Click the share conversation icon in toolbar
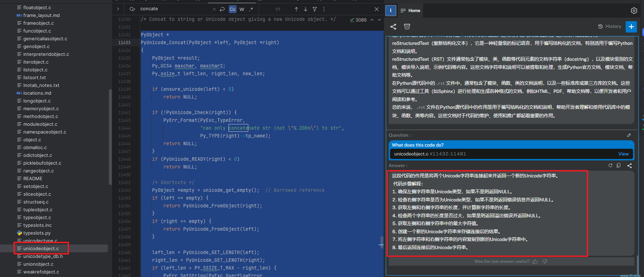 (x=393, y=26)
